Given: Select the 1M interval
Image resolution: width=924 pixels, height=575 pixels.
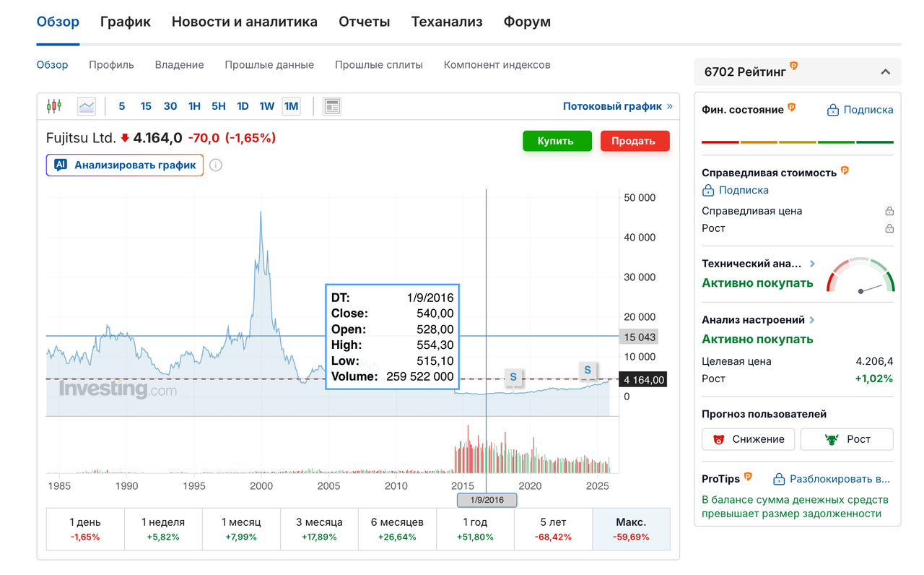Looking at the screenshot, I should tap(291, 106).
